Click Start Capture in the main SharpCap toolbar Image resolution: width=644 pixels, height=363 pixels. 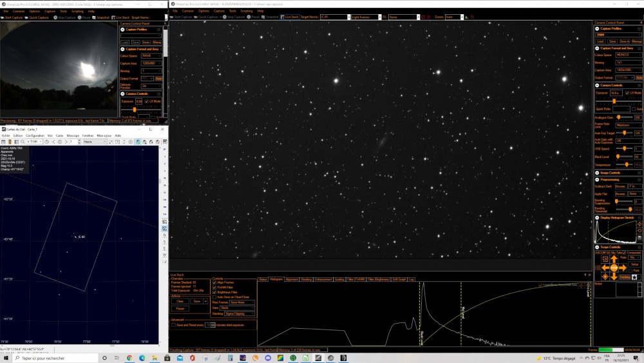pyautogui.click(x=181, y=17)
